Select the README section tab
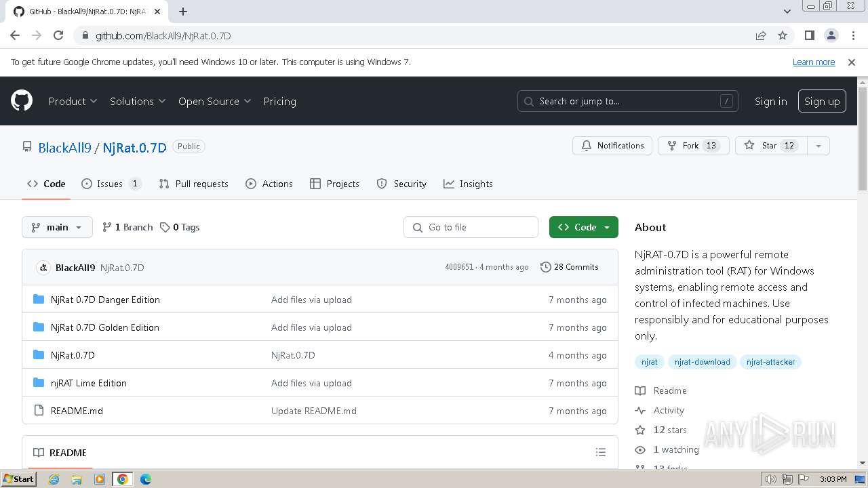868x488 pixels. coord(60,453)
